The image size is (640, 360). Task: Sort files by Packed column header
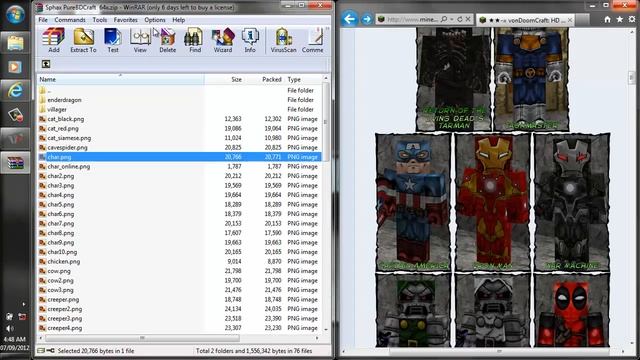[x=264, y=79]
